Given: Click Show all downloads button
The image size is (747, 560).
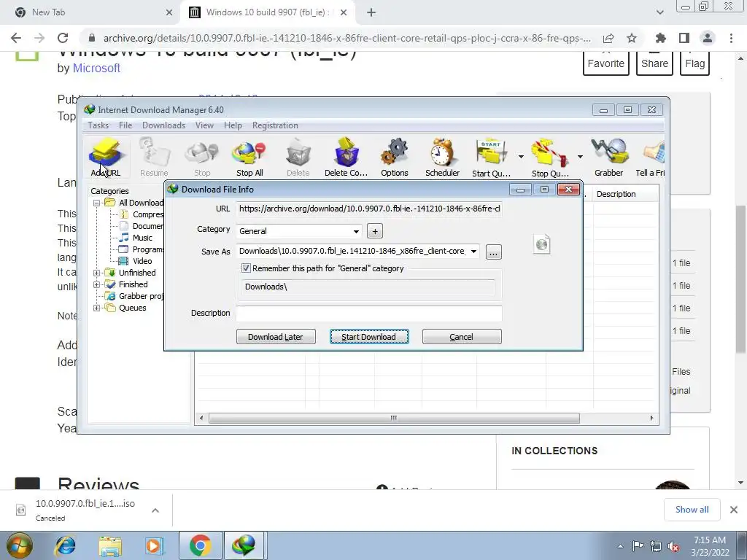Looking at the screenshot, I should pos(692,510).
